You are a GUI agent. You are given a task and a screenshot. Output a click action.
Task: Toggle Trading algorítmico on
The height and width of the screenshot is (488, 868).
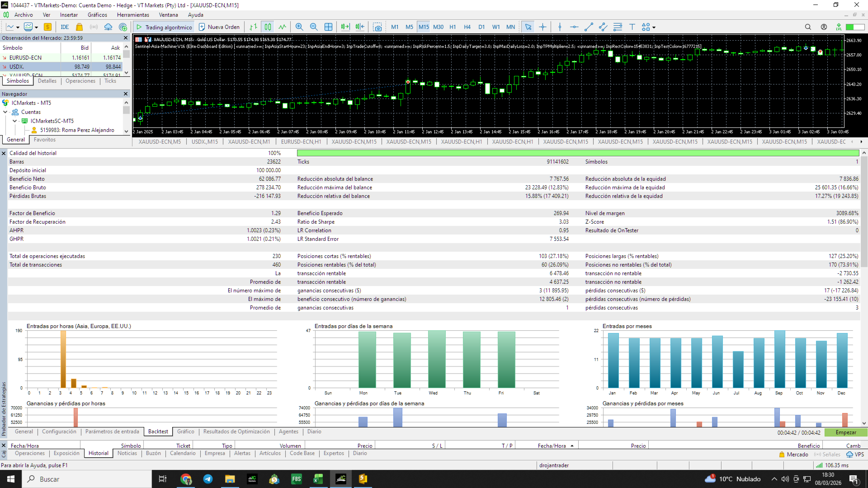[x=164, y=27]
